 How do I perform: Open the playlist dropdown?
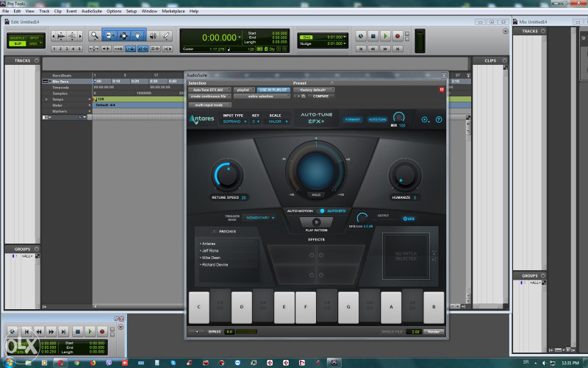click(x=244, y=90)
